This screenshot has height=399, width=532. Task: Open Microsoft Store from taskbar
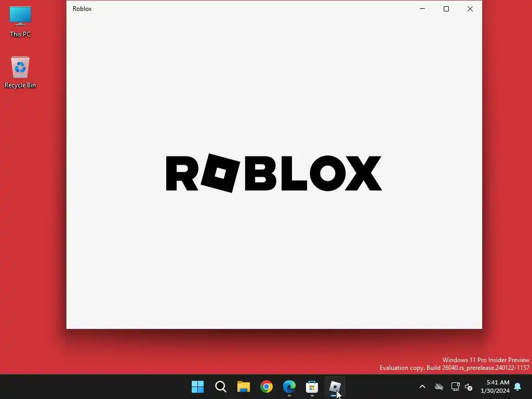pos(312,387)
